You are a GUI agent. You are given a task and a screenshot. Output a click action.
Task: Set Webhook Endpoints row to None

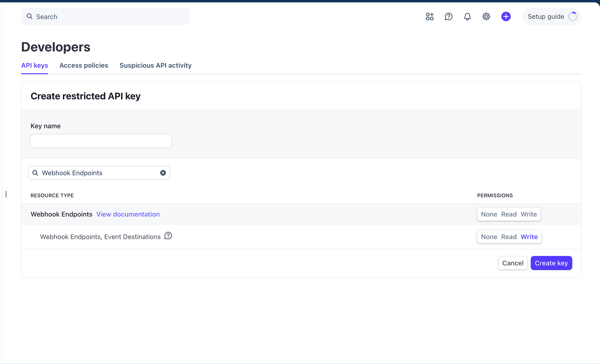click(489, 214)
